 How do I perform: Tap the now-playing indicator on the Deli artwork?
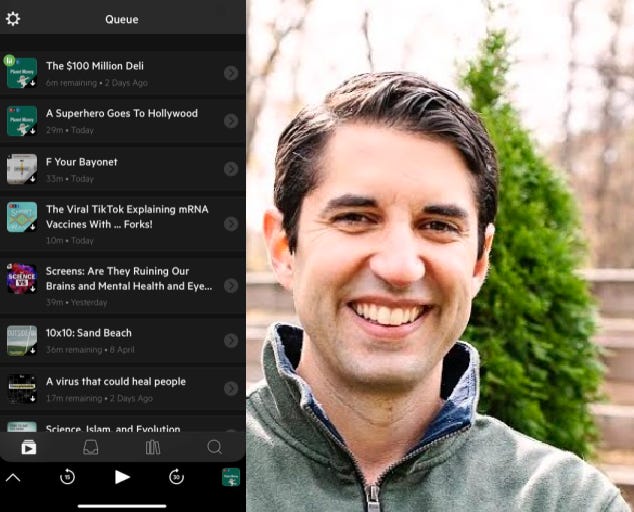click(x=9, y=61)
